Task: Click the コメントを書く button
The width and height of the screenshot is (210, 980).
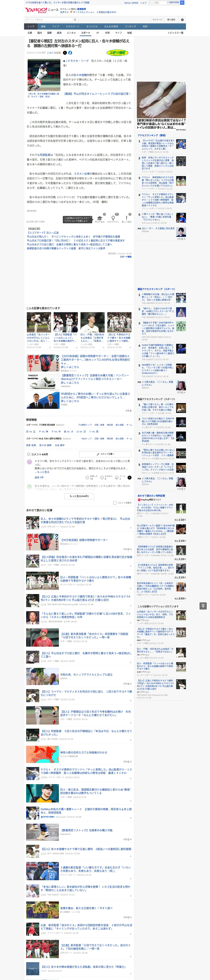Action: tap(105, 454)
